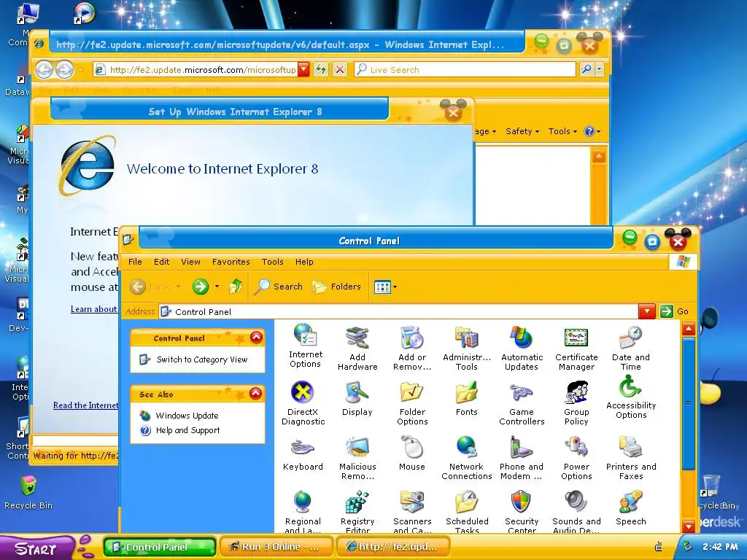Expand the Control Panel address bar dropdown
This screenshot has width=747, height=560.
646,311
